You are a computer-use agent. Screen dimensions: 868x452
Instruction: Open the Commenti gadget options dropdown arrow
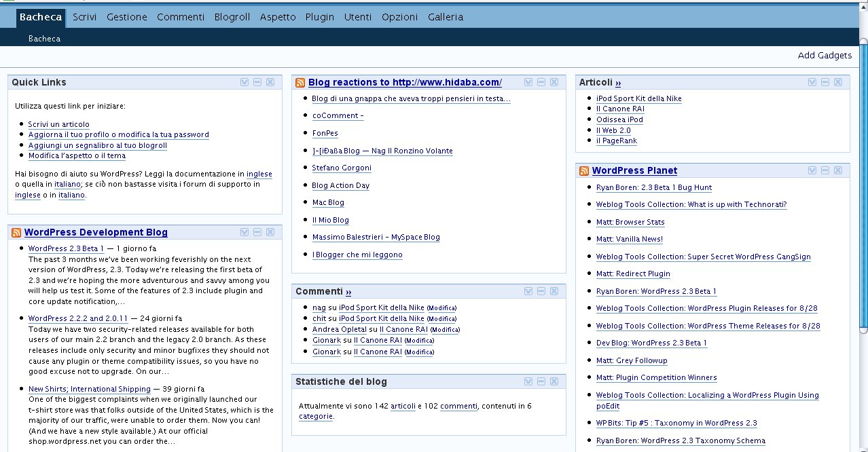point(528,291)
